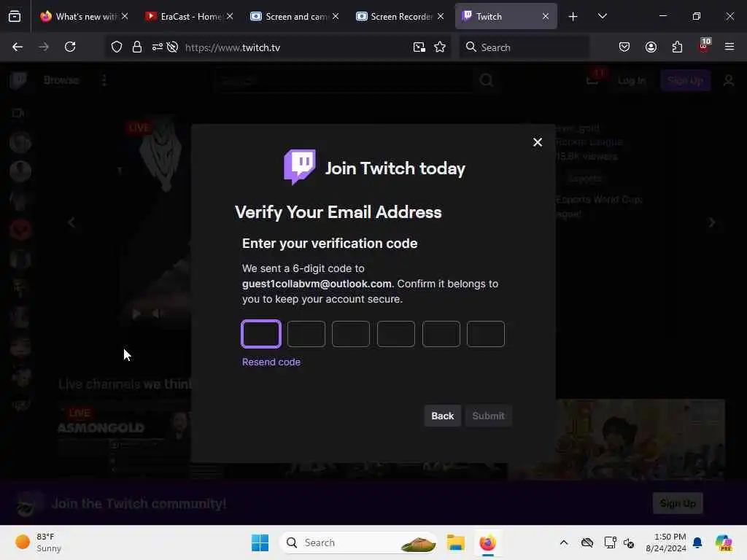Open the Browse link on Twitch
This screenshot has height=560, width=747.
tap(61, 80)
